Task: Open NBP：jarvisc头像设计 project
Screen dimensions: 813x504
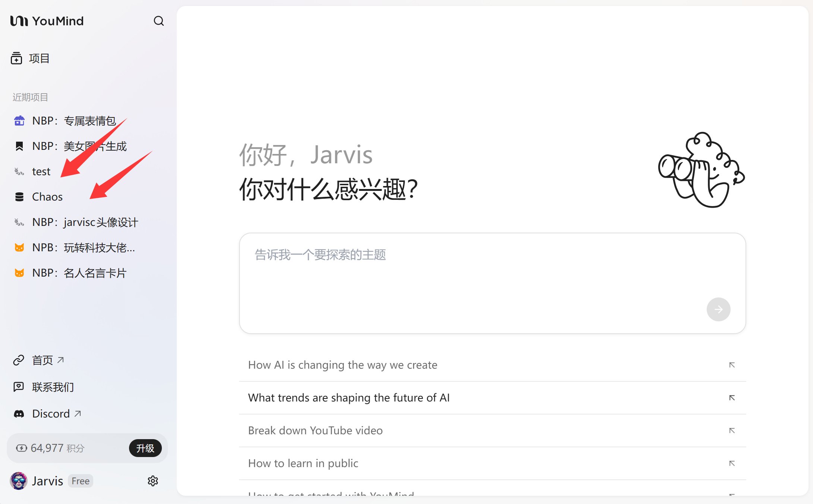Action: pos(85,222)
